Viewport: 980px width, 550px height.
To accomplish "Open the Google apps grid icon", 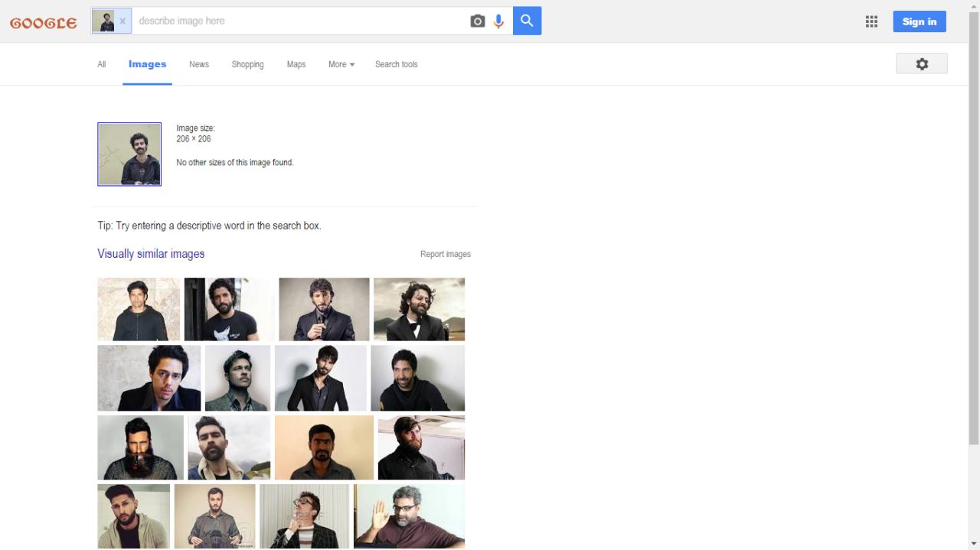I will tap(871, 21).
